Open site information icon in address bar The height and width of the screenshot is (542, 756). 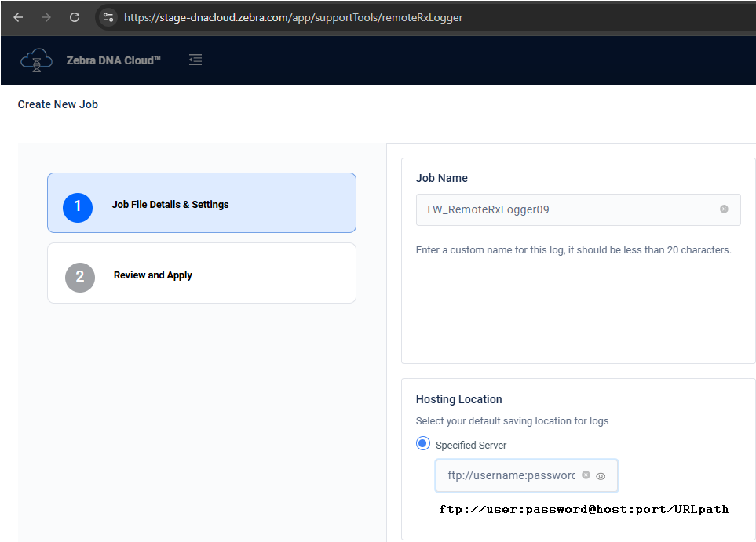point(107,16)
